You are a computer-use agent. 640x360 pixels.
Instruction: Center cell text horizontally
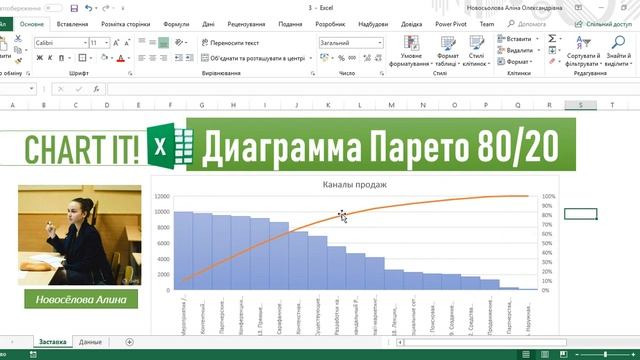[152, 58]
